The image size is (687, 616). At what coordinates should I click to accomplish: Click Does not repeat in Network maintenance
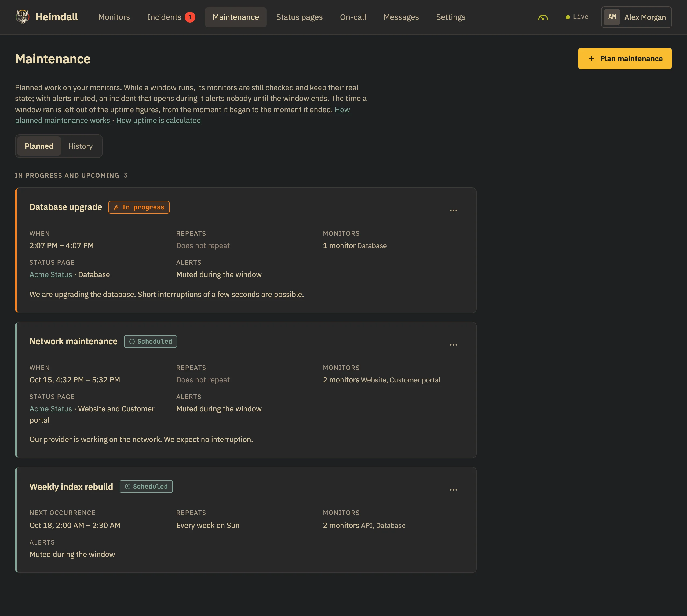(203, 380)
